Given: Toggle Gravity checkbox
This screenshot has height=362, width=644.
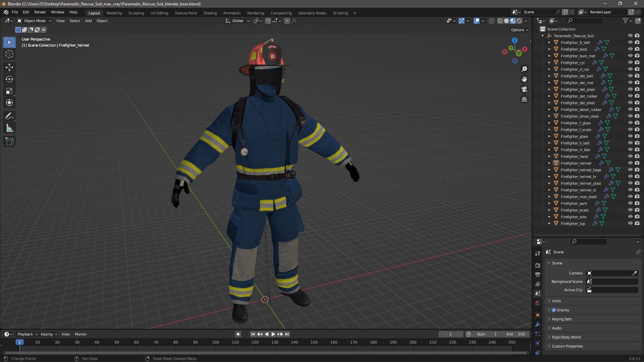Looking at the screenshot, I should pyautogui.click(x=554, y=310).
